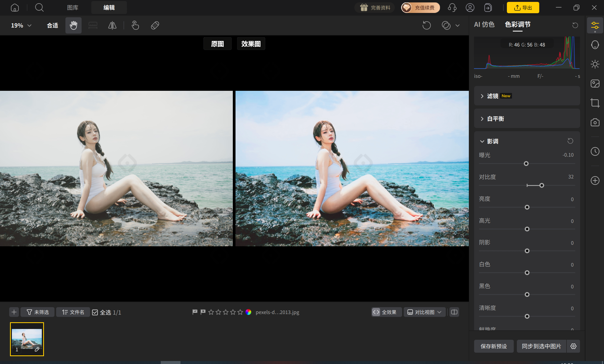Open the 对比视图 dropdown
The width and height of the screenshot is (604, 364).
pos(424,312)
